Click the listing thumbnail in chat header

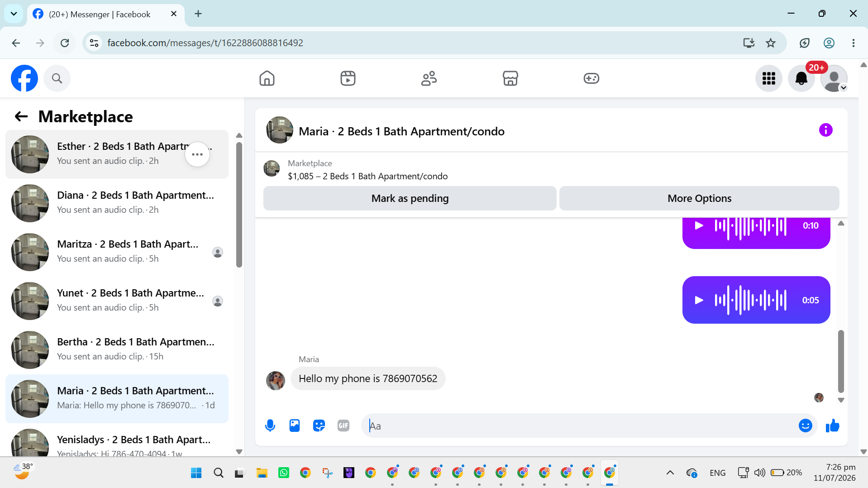279,130
